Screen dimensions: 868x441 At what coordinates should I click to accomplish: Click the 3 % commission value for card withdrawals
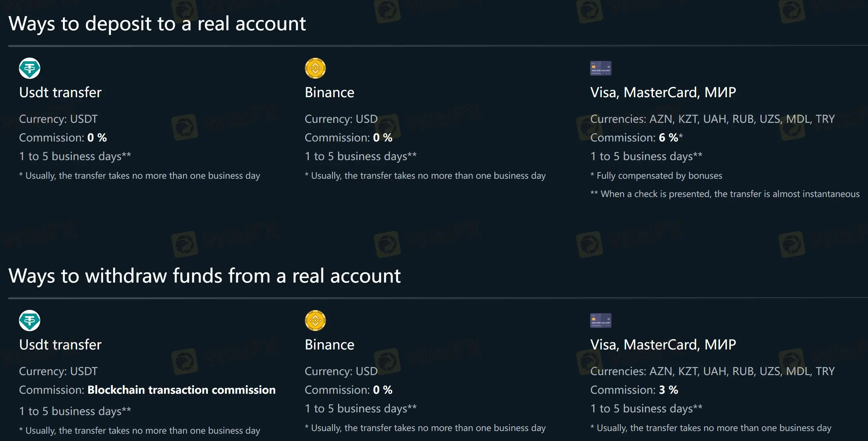668,390
